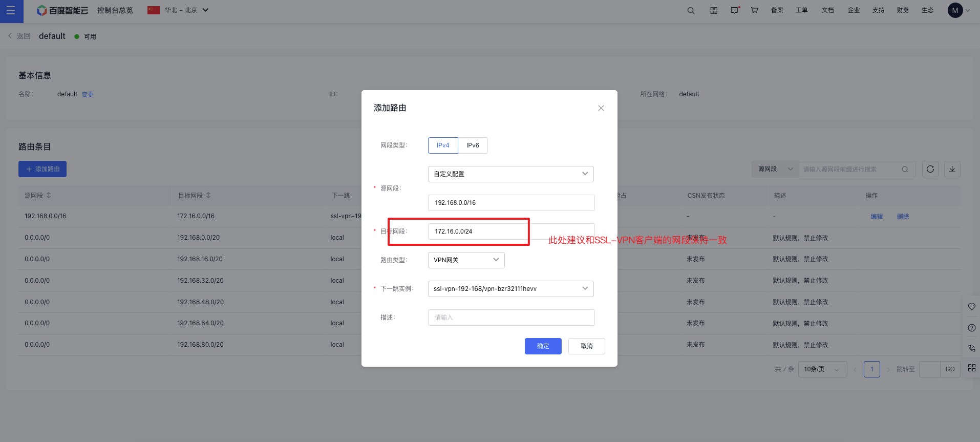This screenshot has height=442, width=980.
Task: Click the 添加路由 button
Action: [x=42, y=169]
